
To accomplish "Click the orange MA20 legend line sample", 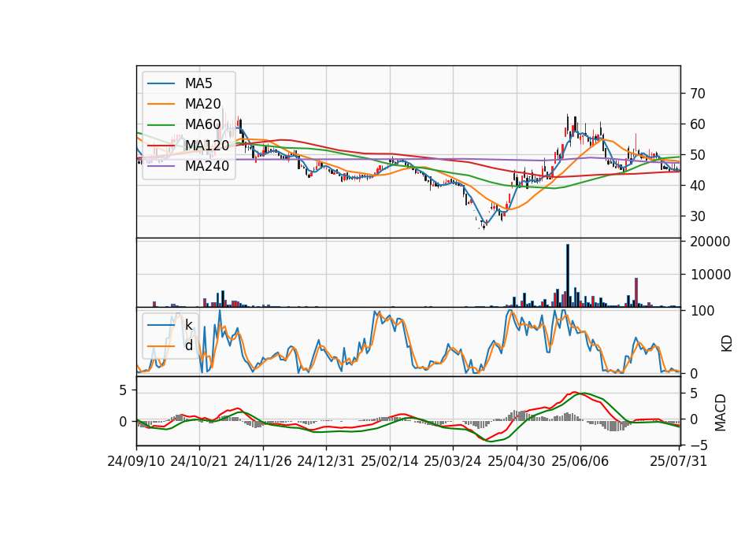I will (x=161, y=104).
